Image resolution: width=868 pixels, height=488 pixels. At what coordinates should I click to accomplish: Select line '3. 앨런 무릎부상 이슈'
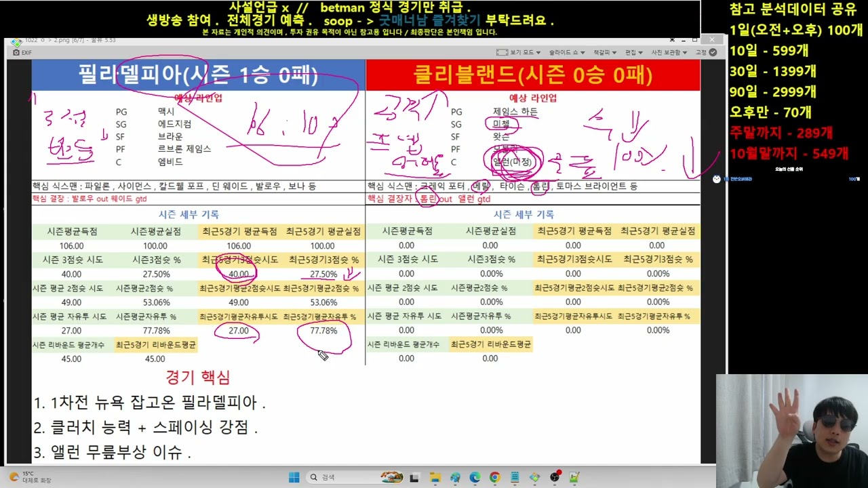click(113, 453)
